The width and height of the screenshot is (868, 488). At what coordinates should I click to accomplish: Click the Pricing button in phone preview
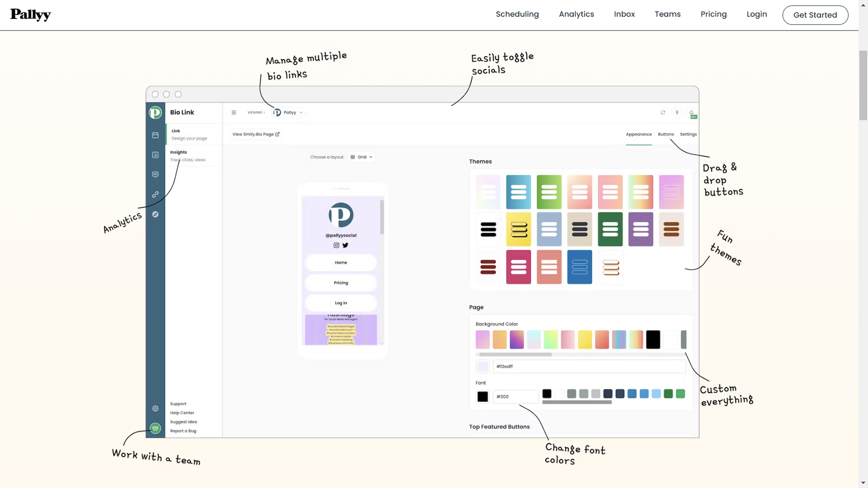pyautogui.click(x=341, y=283)
